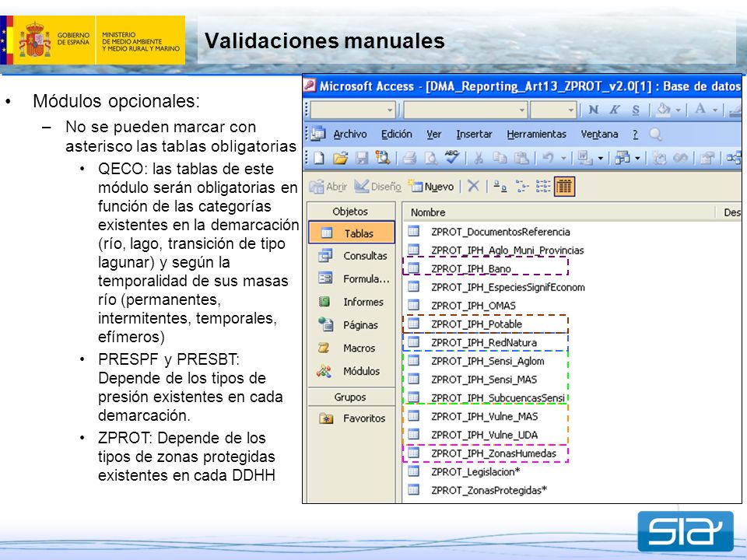Image resolution: width=747 pixels, height=560 pixels.
Task: Click the Delete X icon in database toolbar
Action: pyautogui.click(x=473, y=186)
